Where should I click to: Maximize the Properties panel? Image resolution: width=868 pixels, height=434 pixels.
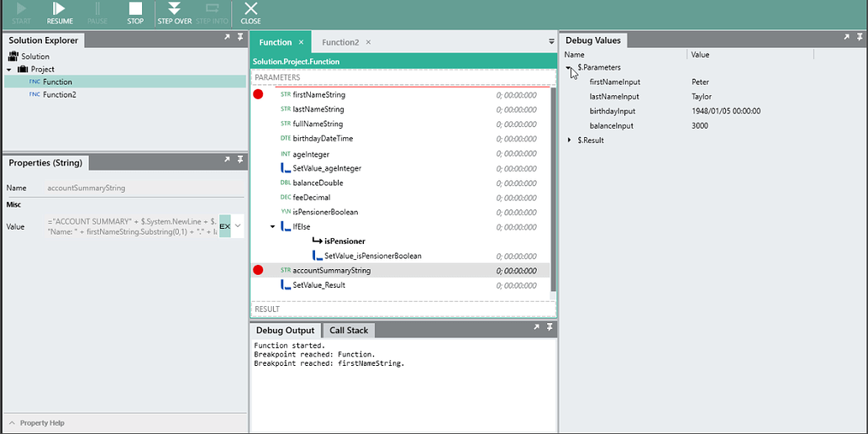tap(227, 160)
